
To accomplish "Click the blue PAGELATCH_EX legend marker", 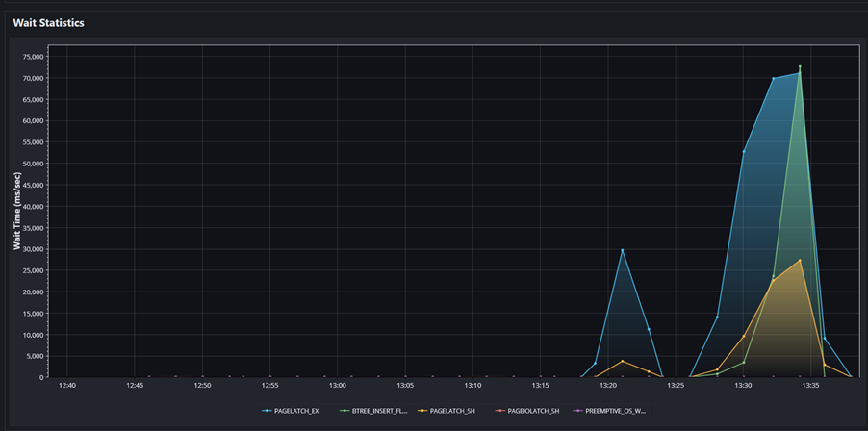I will [267, 411].
